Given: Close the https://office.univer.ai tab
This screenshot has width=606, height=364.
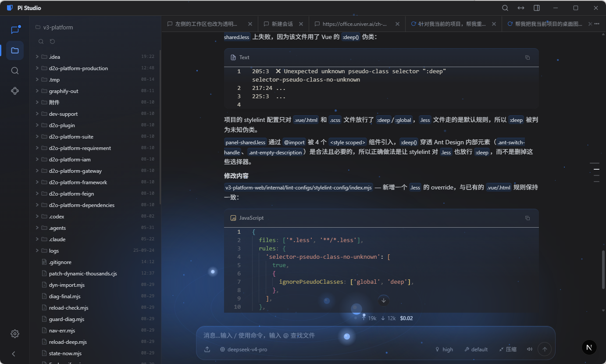Looking at the screenshot, I should coord(397,24).
